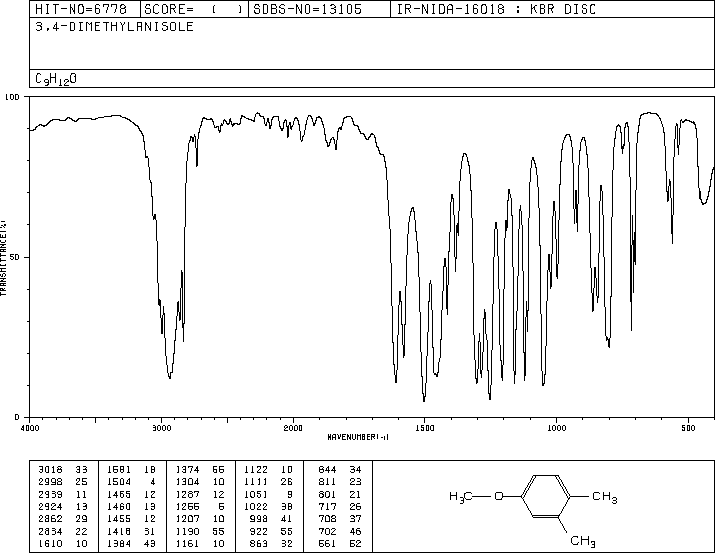Click the 1122 peak entry in the table
The image size is (715, 553).
(269, 470)
